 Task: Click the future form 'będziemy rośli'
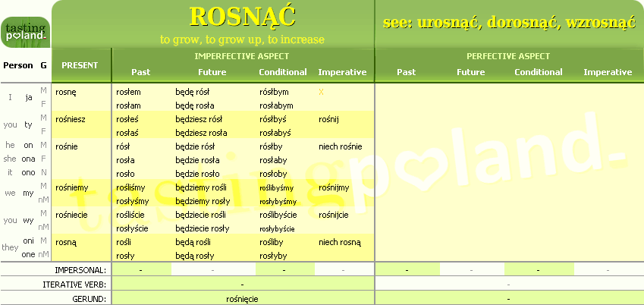pos(201,188)
